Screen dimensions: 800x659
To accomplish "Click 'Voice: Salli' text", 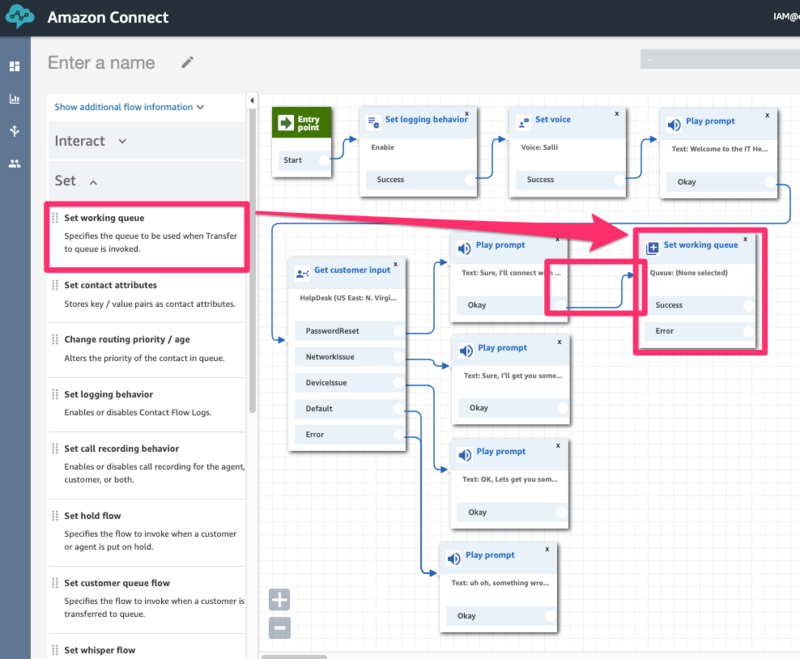I will [539, 147].
